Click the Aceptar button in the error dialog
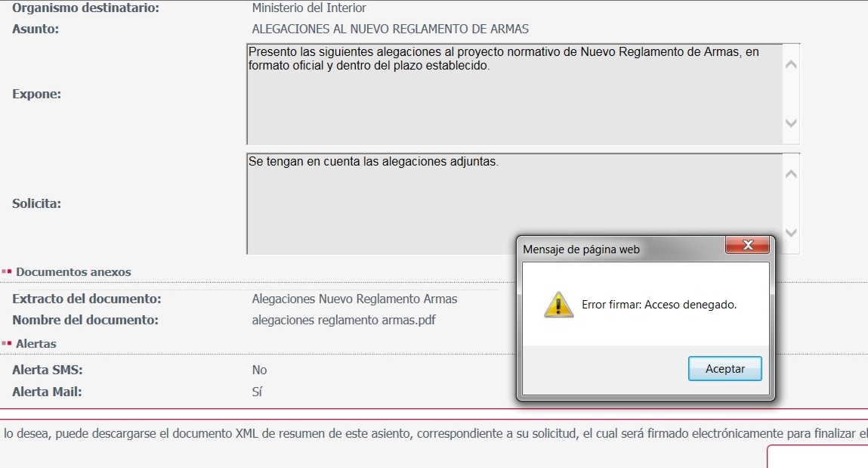This screenshot has height=468, width=868. [724, 369]
